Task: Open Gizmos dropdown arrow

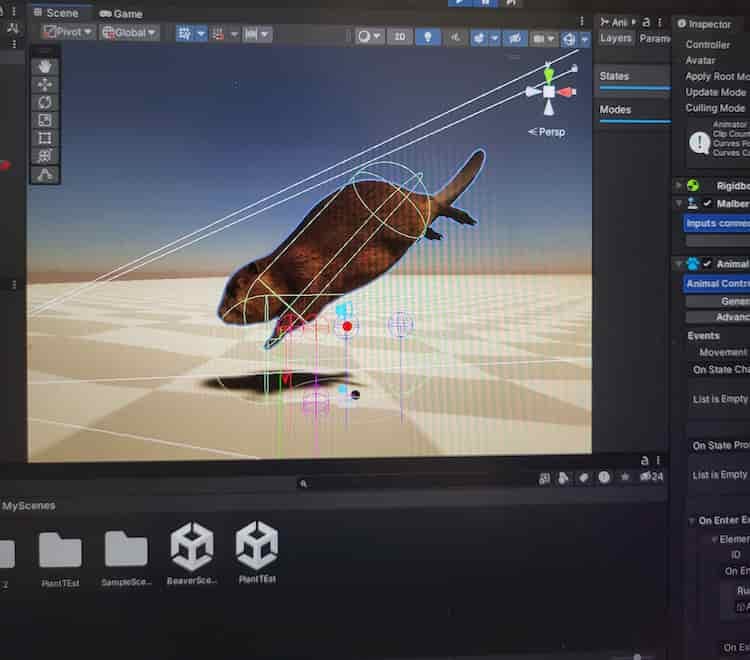Action: (585, 40)
